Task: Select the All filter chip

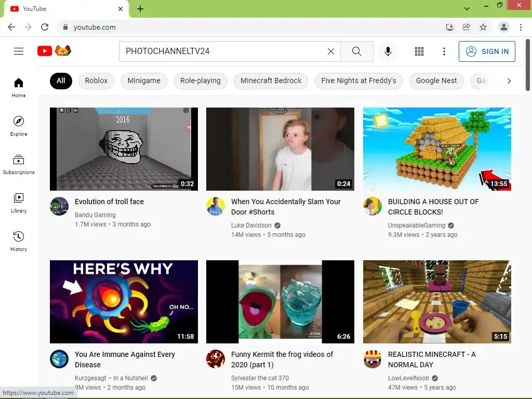Action: click(x=61, y=81)
